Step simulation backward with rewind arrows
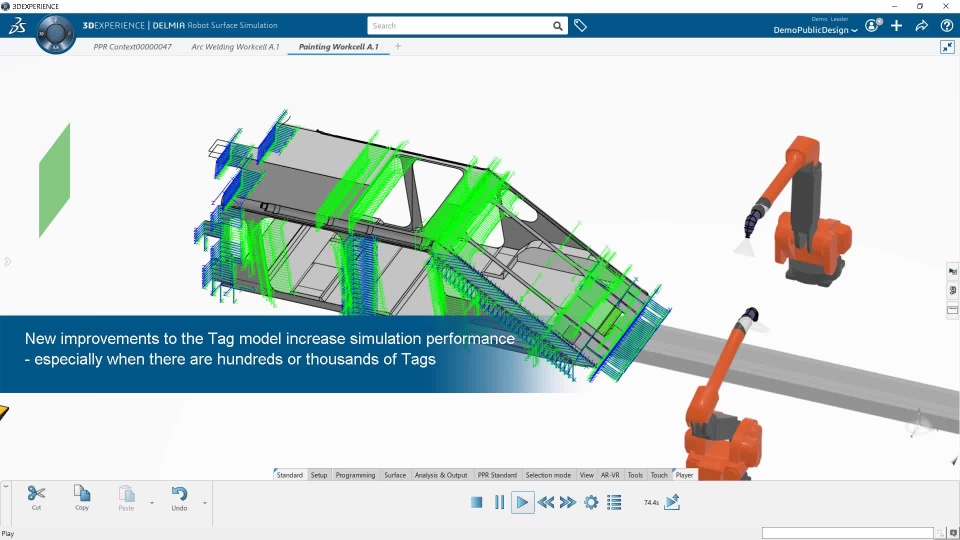Screen dimensions: 960x540 click(546, 503)
